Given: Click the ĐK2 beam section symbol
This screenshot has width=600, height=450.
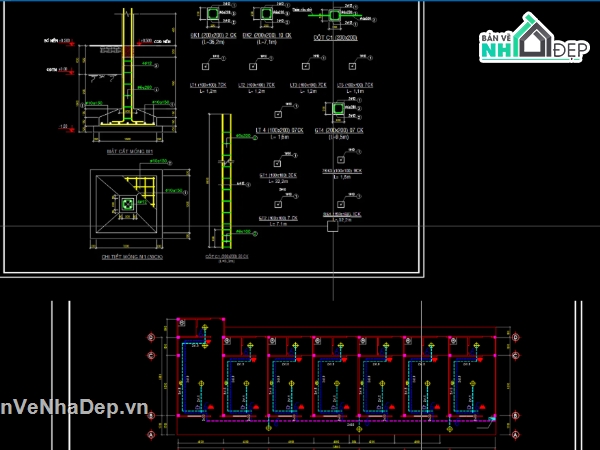Looking at the screenshot, I should pos(263,14).
